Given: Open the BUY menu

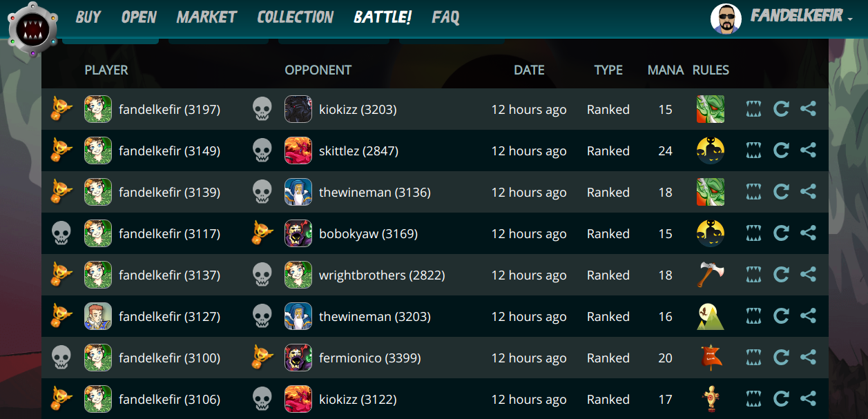Looking at the screenshot, I should (x=88, y=17).
